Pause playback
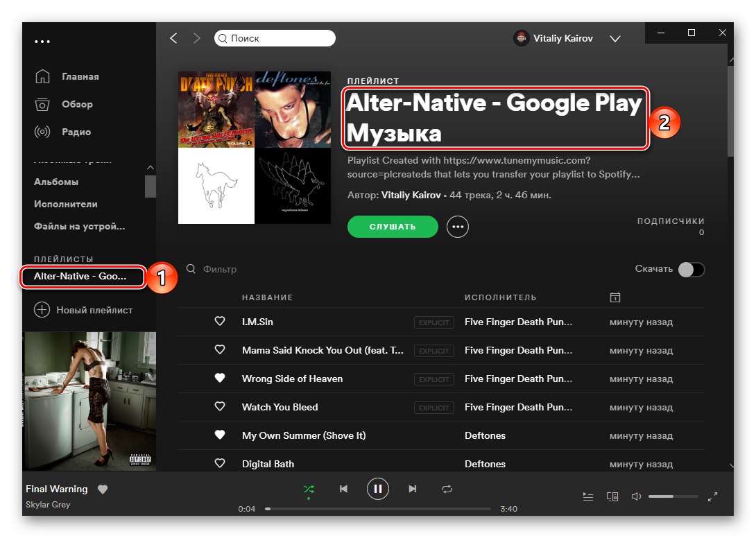 [x=378, y=489]
